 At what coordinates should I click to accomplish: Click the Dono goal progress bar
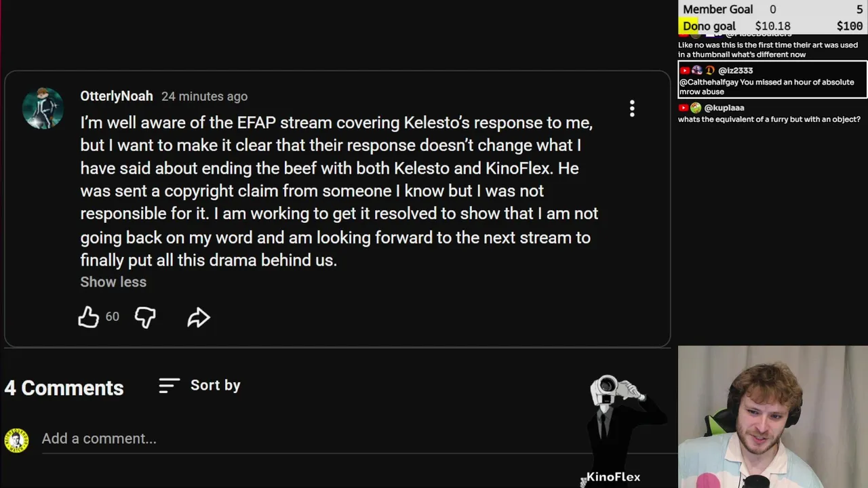pos(772,26)
